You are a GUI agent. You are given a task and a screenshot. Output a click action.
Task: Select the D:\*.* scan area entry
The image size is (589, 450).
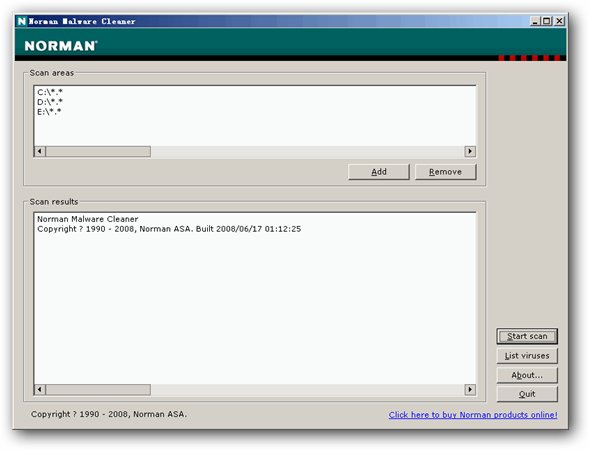coord(50,102)
